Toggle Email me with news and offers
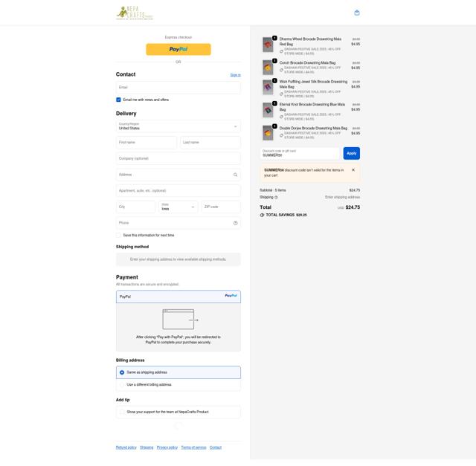This screenshot has width=476, height=466. coord(118,100)
